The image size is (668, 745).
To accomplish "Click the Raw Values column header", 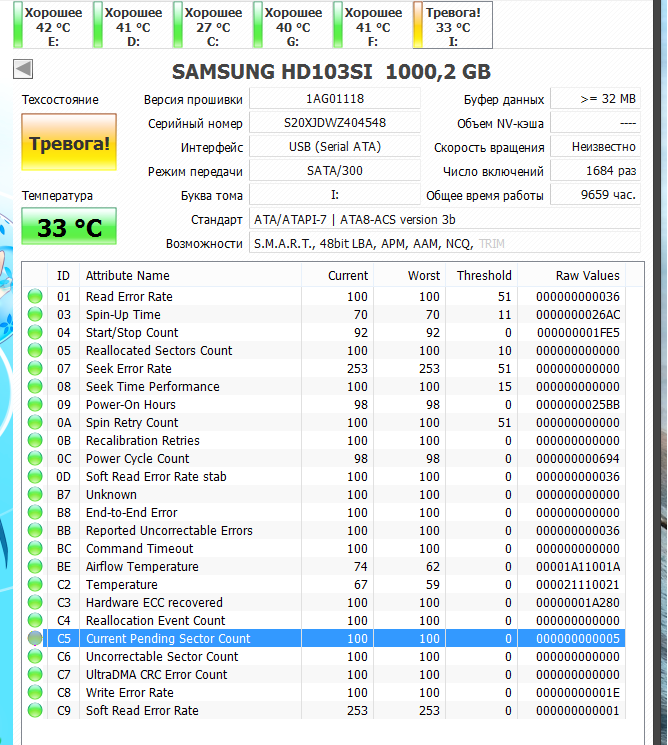I will pyautogui.click(x=572, y=276).
